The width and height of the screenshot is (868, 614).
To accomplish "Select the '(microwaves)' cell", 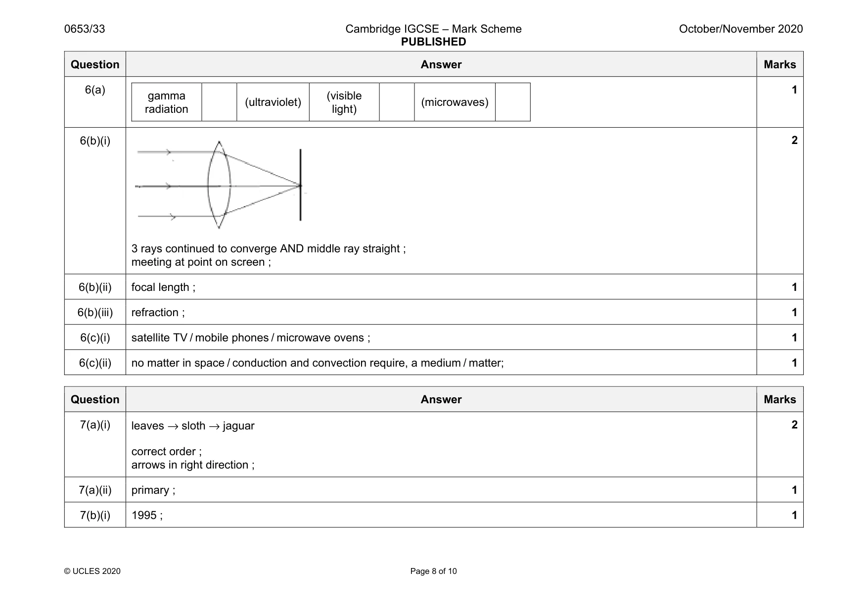I will click(x=455, y=102).
